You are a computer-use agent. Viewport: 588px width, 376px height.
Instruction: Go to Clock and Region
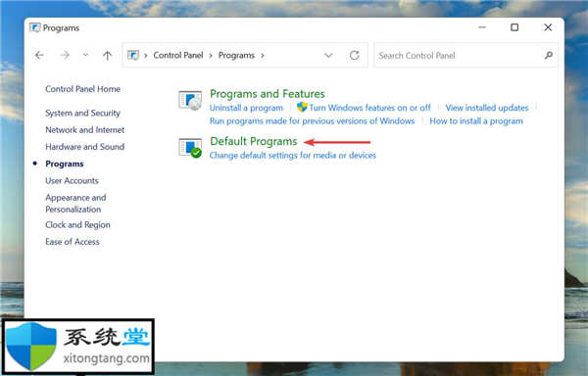[77, 224]
